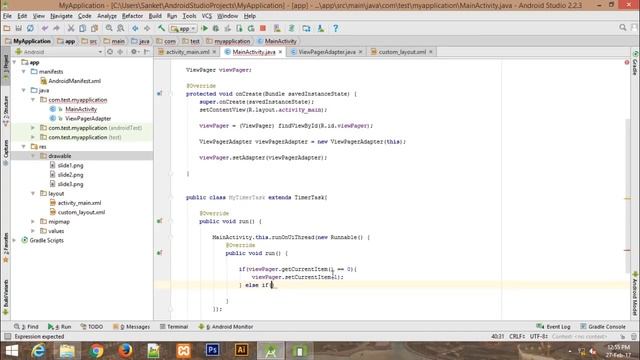Select the MainActivity.java editor tab
The image size is (640, 360).
click(x=254, y=52)
